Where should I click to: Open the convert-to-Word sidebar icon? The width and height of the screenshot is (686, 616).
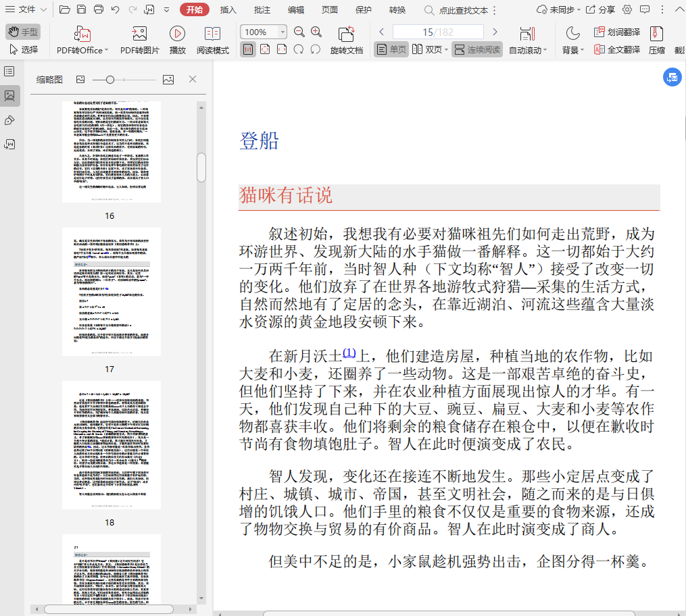9,145
